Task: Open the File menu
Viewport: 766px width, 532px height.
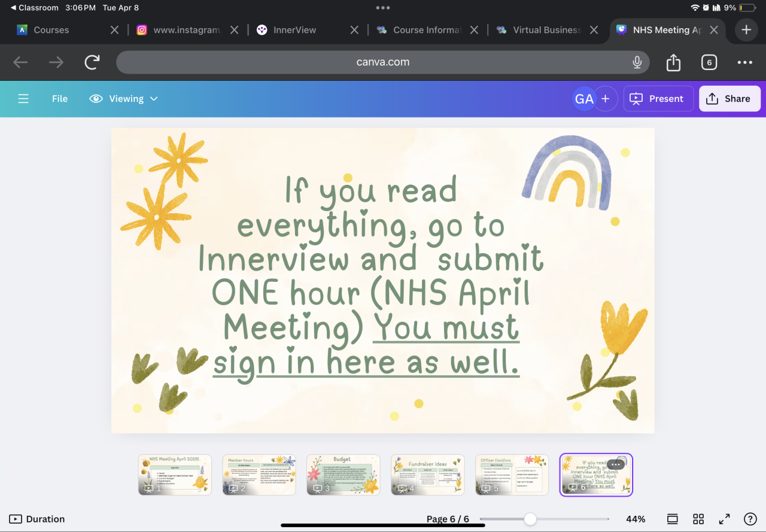Action: [60, 99]
